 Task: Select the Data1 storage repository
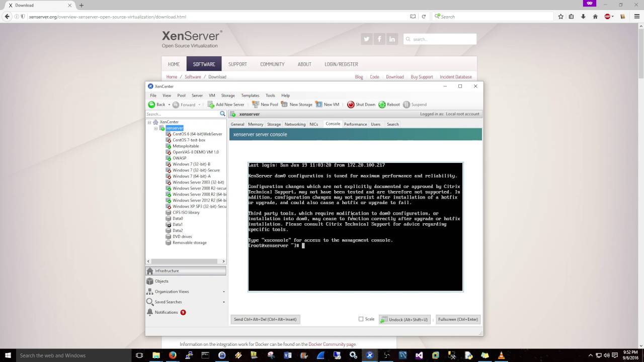tap(177, 224)
